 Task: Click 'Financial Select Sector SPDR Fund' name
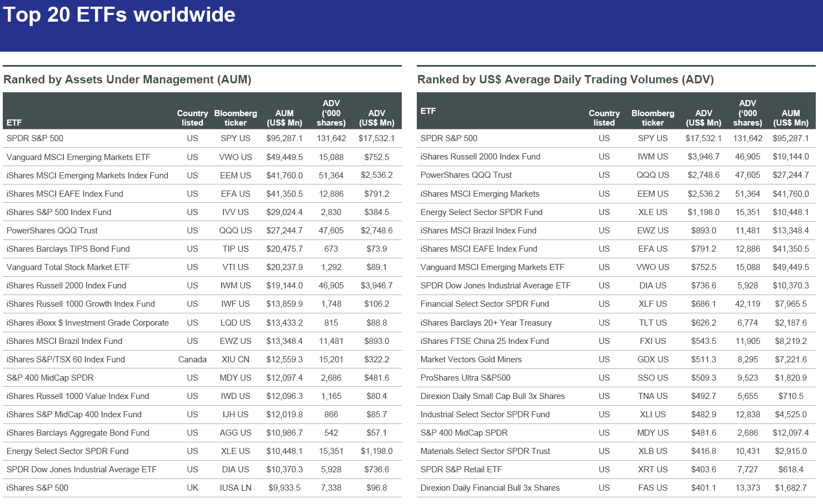coord(485,304)
